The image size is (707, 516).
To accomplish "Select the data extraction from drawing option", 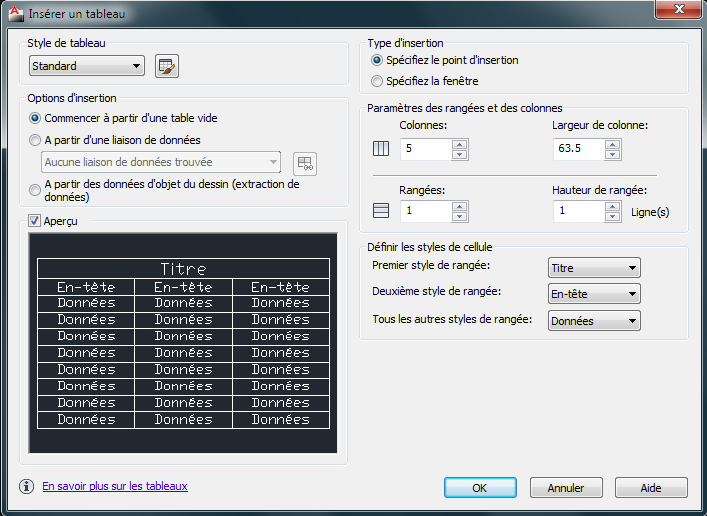I will [x=164, y=190].
